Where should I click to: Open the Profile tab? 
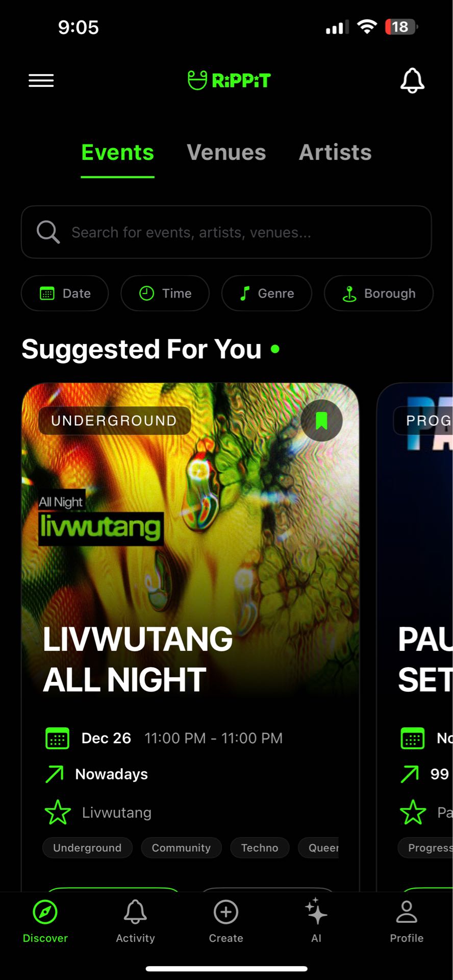(x=407, y=922)
